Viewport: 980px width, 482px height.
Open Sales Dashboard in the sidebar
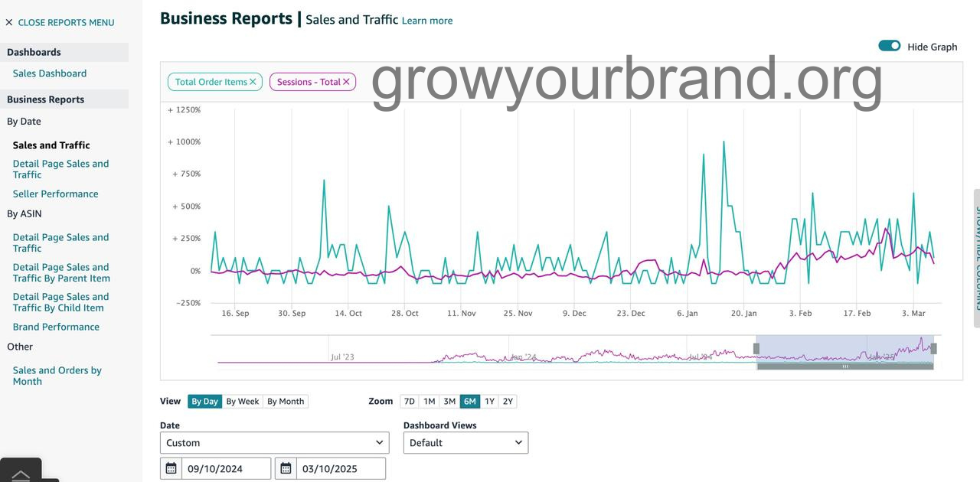click(50, 73)
